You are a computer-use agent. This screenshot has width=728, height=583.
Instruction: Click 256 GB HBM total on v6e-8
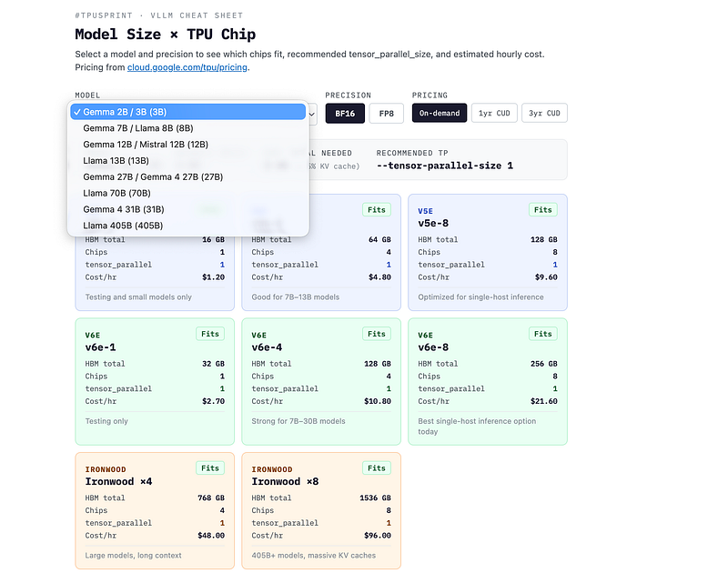(x=543, y=364)
